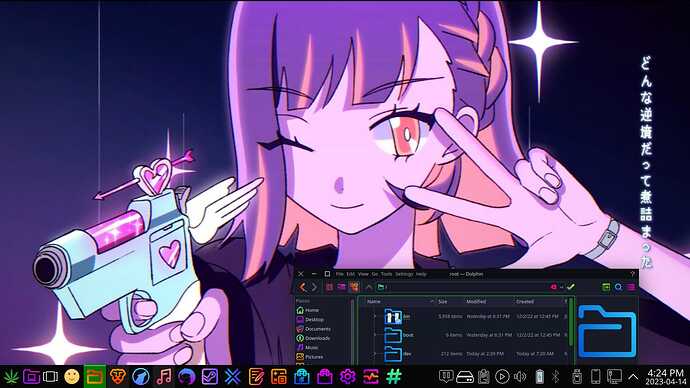Expand the dev folder row
690x388 pixels.
pyautogui.click(x=375, y=353)
